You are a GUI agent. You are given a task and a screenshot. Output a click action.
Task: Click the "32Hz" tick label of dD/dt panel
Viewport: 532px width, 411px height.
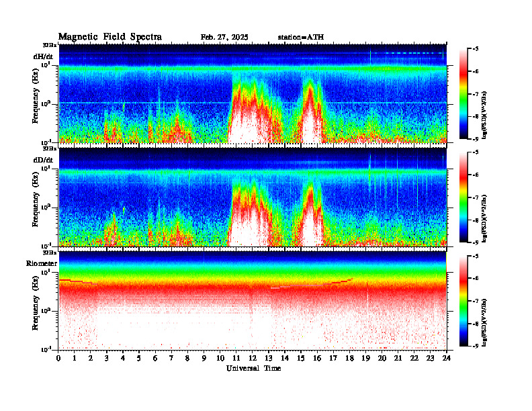[x=50, y=148]
